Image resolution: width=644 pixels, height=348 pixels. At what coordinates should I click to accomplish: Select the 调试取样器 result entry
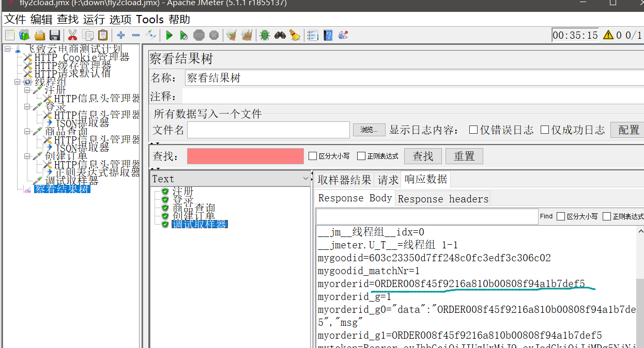[x=200, y=224]
